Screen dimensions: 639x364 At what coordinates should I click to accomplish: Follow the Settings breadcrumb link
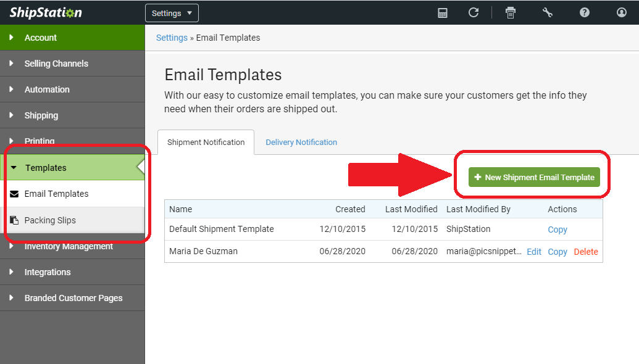(x=172, y=38)
